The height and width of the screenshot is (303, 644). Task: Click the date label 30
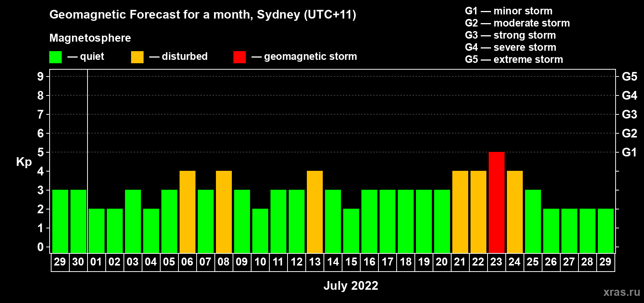pos(78,262)
